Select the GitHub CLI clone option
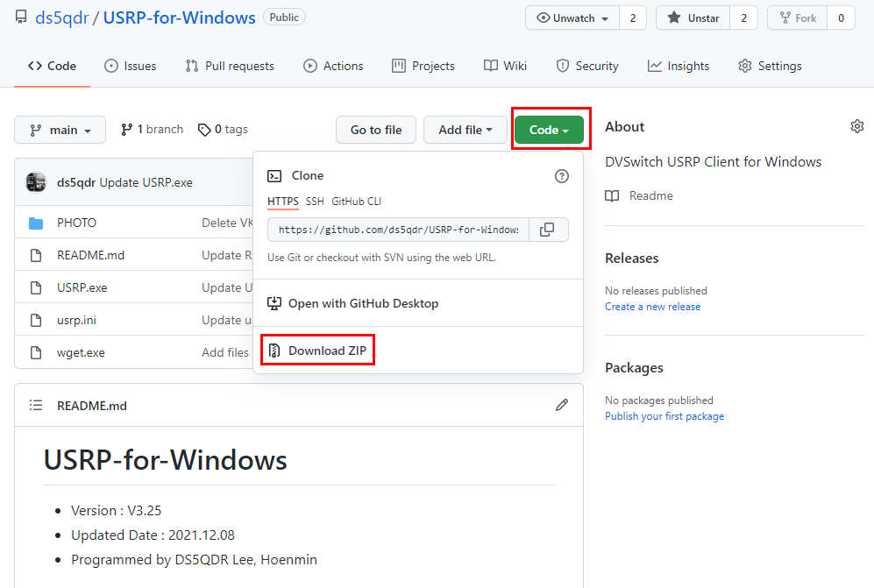The image size is (874, 588). pos(356,202)
